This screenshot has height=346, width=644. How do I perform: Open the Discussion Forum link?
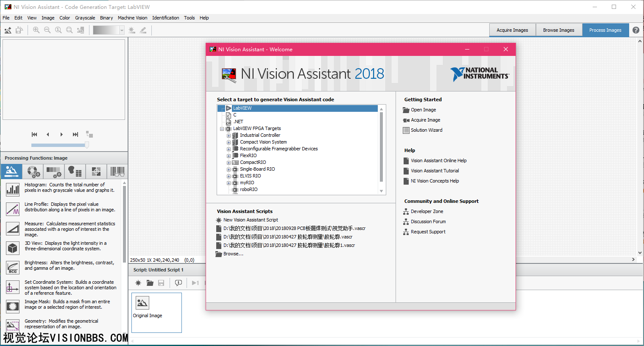[x=428, y=221]
